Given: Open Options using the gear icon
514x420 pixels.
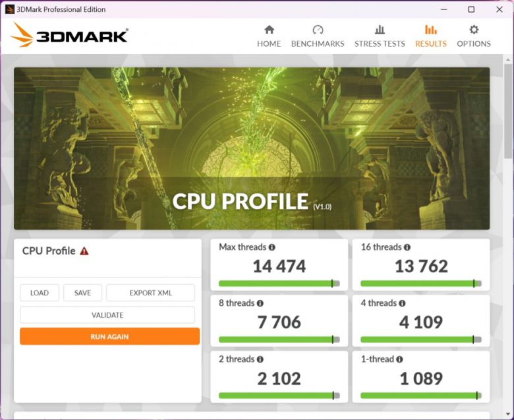Looking at the screenshot, I should [474, 30].
